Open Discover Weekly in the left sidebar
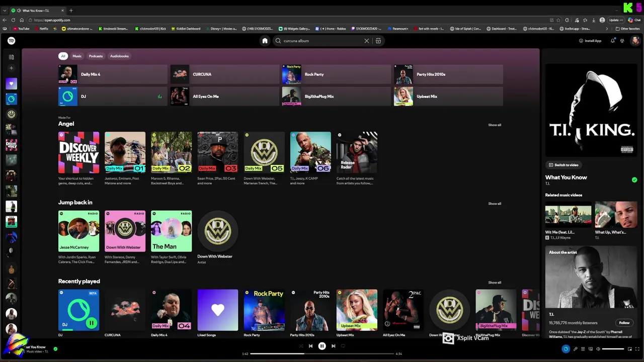 tap(11, 145)
